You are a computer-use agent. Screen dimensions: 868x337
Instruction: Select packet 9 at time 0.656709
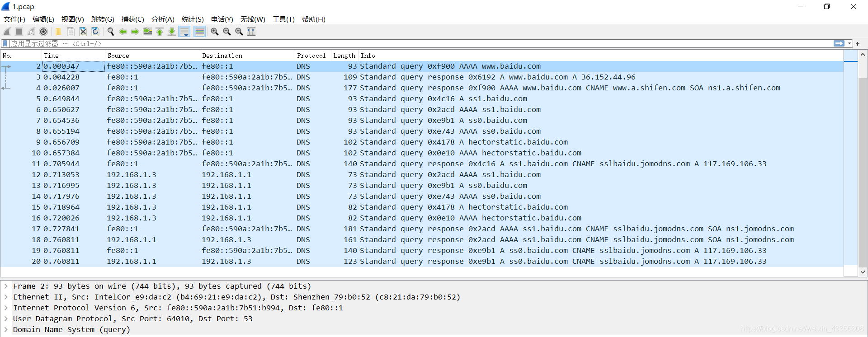(422, 142)
